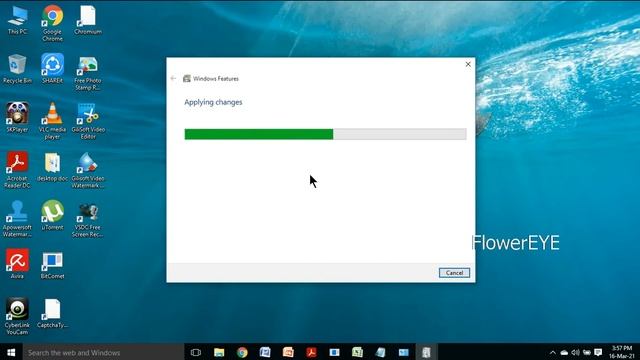Screen dimensions: 640x360
Task: Open Google Chrome desktop shortcut
Action: tap(52, 23)
